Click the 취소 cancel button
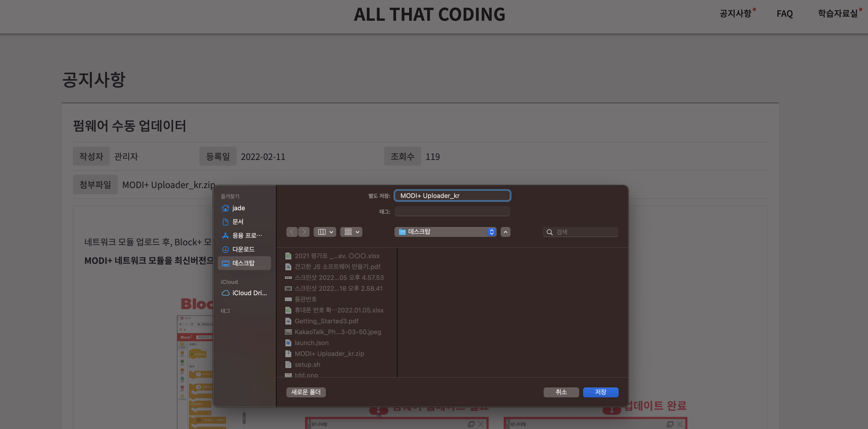Screen dimensions: 868x429 pyautogui.click(x=561, y=392)
